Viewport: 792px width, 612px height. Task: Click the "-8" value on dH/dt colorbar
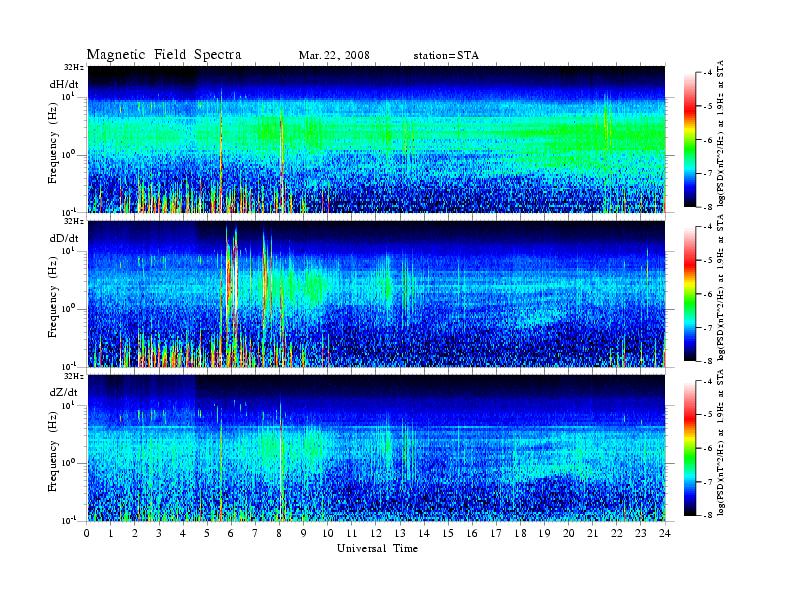(x=708, y=207)
